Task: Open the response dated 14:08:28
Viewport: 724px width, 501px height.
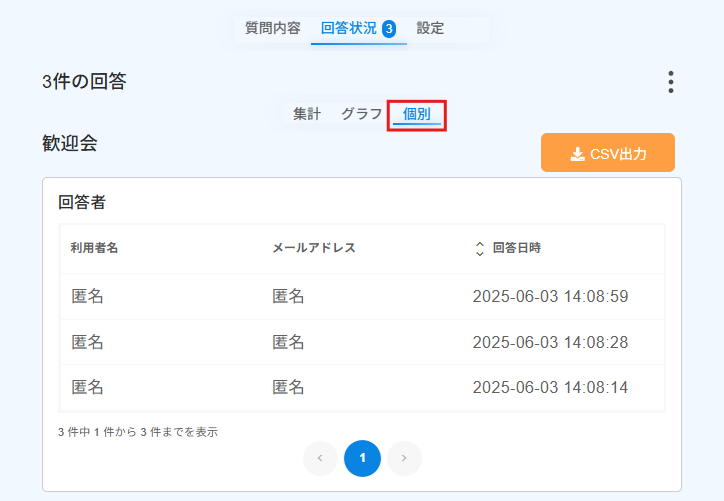Action: 362,342
